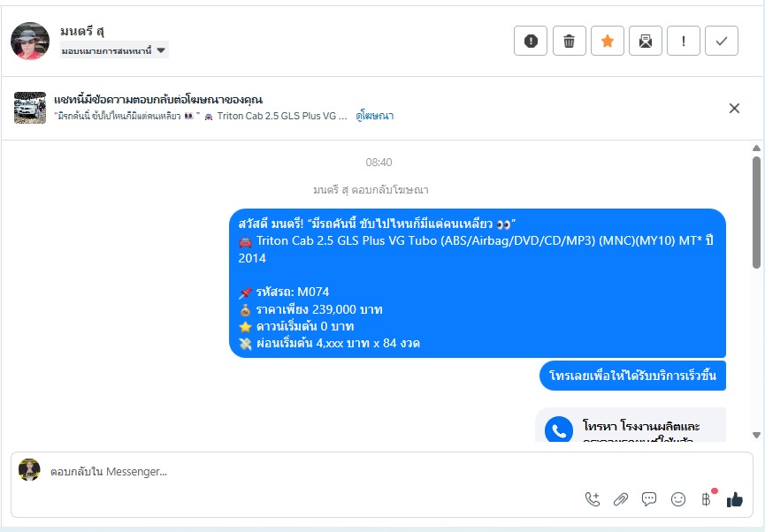Click the chat vertical scrollbar thumb
The image size is (765, 532).
(756, 212)
